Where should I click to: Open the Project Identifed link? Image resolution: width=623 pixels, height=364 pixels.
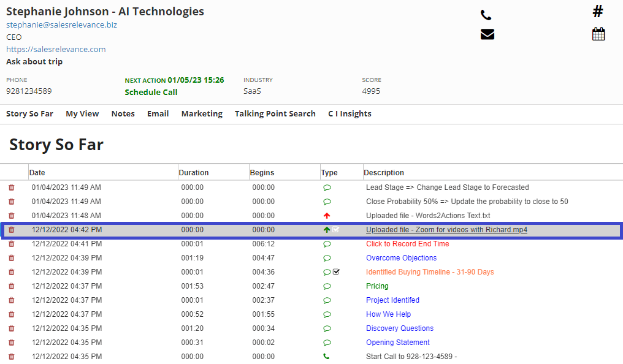392,300
